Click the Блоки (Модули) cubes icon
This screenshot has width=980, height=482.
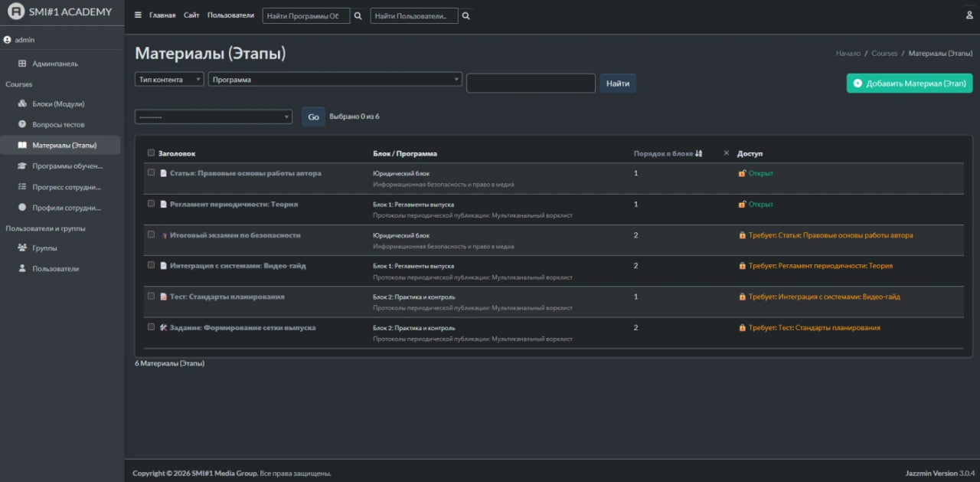(22, 103)
